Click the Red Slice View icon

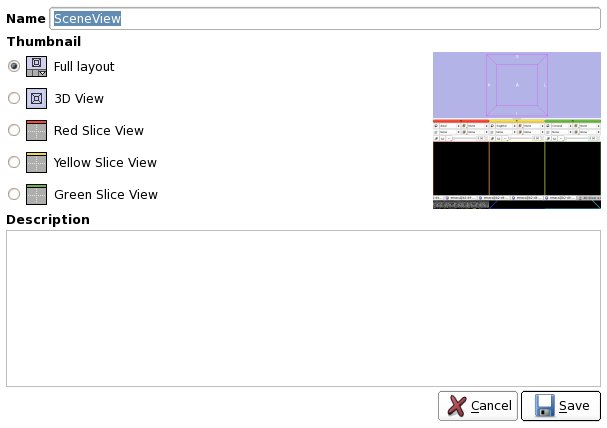(x=37, y=130)
